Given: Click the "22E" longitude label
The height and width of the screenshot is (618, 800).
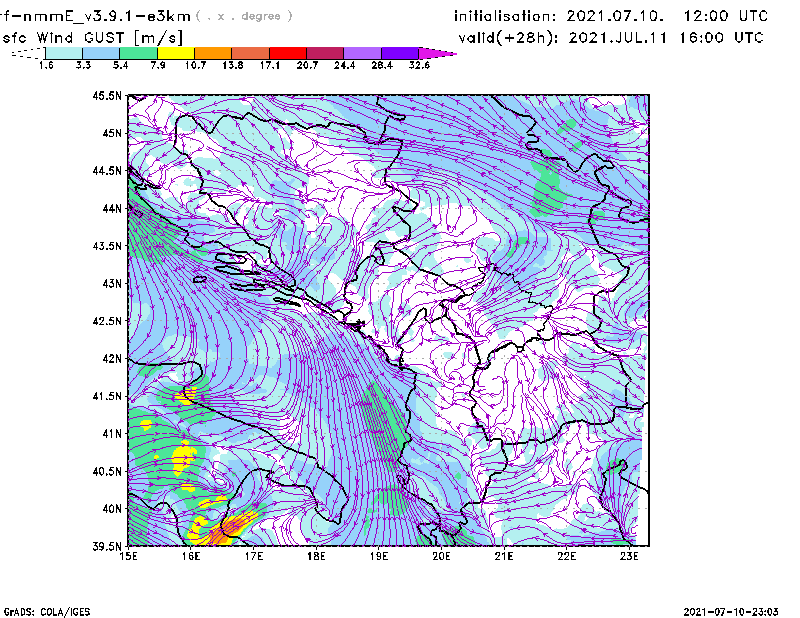Looking at the screenshot, I should point(566,556).
